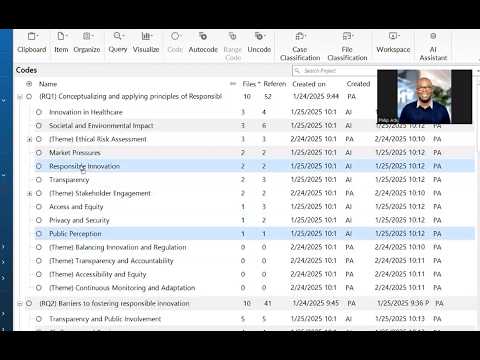Select (RQ2) Barriers to fostering responsible innovation

pyautogui.click(x=114, y=303)
